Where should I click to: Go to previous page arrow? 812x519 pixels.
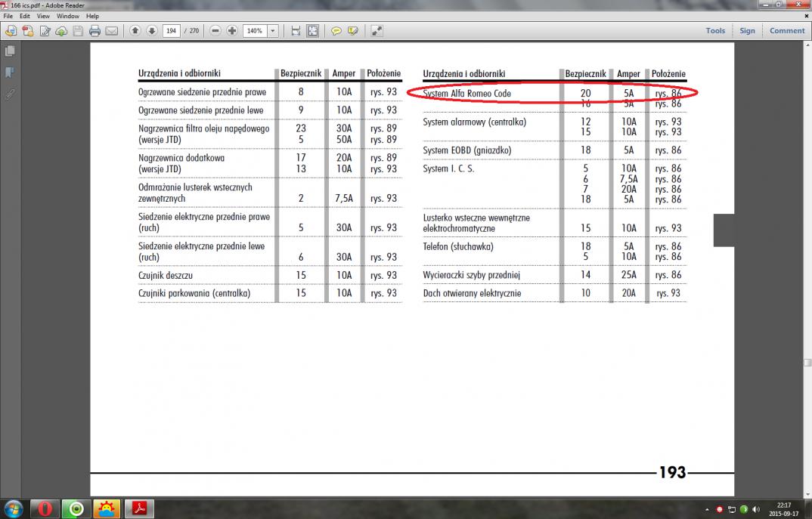pos(135,30)
